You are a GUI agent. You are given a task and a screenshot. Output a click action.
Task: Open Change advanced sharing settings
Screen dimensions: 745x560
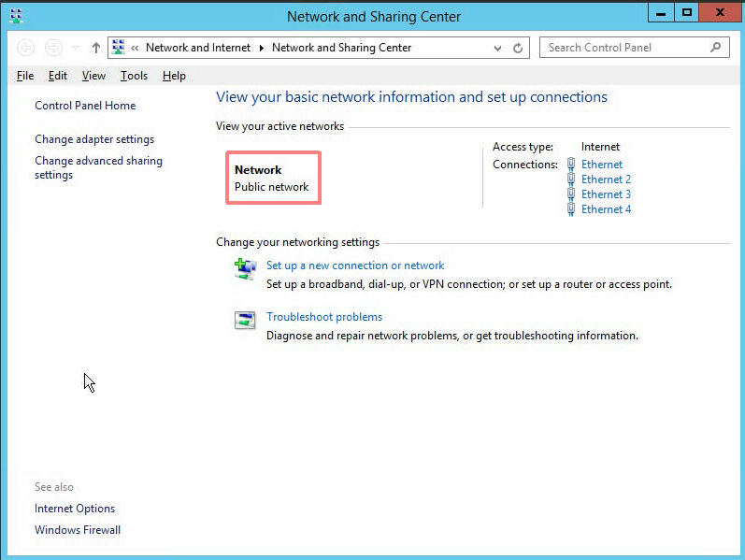pos(98,167)
